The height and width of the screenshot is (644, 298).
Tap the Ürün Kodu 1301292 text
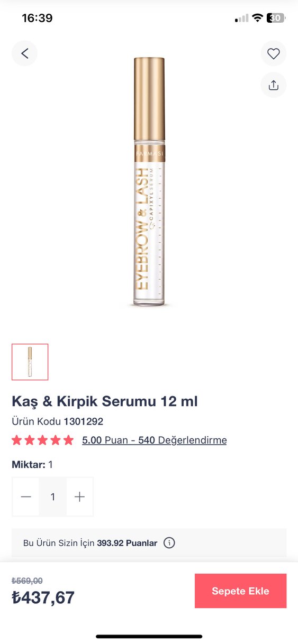coord(57,421)
